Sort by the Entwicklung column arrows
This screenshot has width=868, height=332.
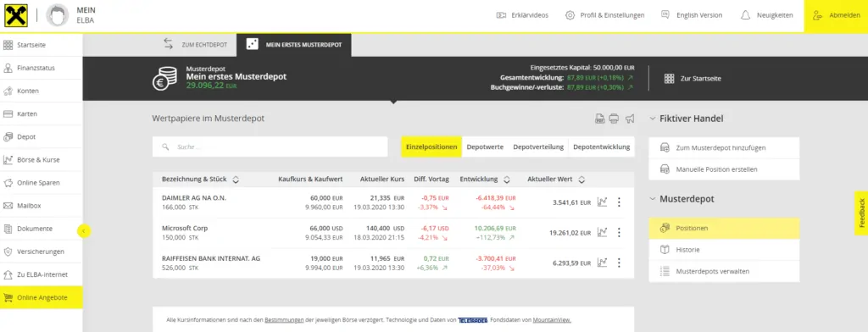[x=508, y=180]
